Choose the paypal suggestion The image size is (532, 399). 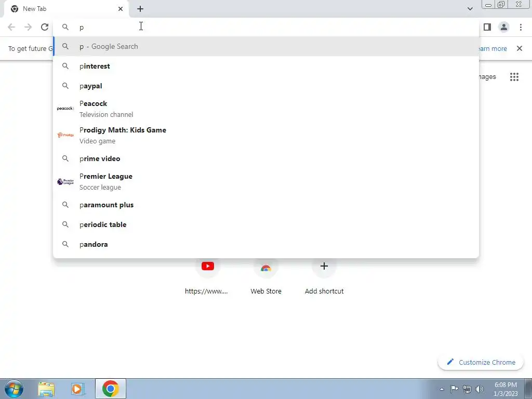[x=266, y=86]
